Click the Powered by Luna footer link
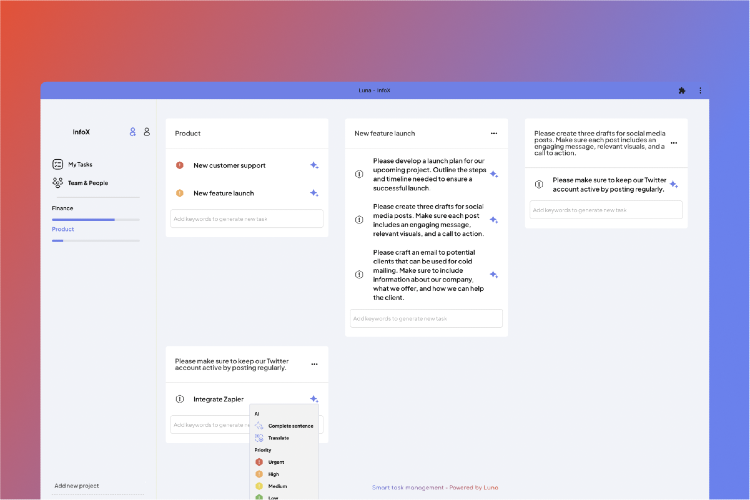The image size is (750, 500). 474,488
